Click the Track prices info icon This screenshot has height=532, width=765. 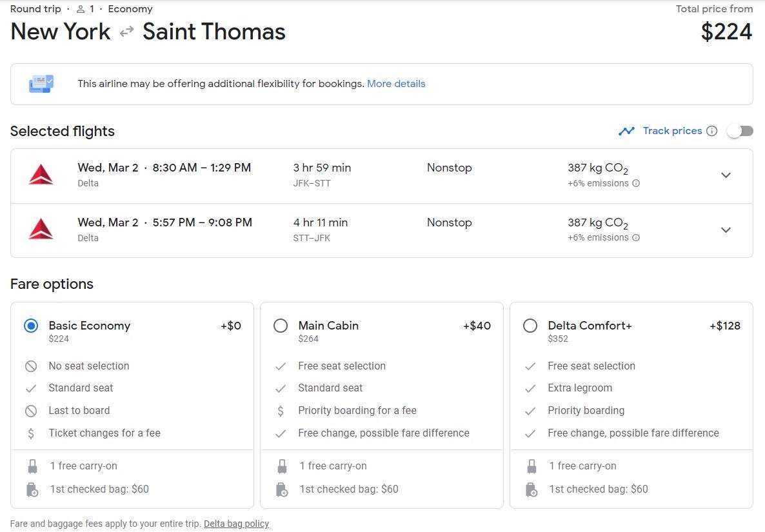711,131
